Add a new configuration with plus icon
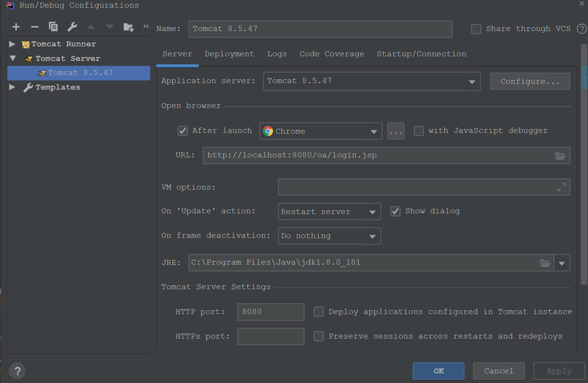 pos(16,27)
